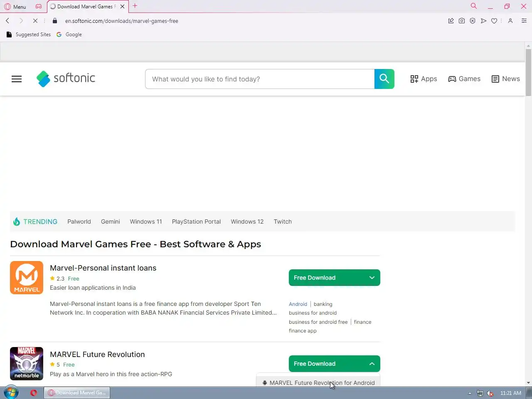This screenshot has height=399, width=532.
Task: Click Download Marvel Ga... taskbar window button
Action: pos(77,393)
